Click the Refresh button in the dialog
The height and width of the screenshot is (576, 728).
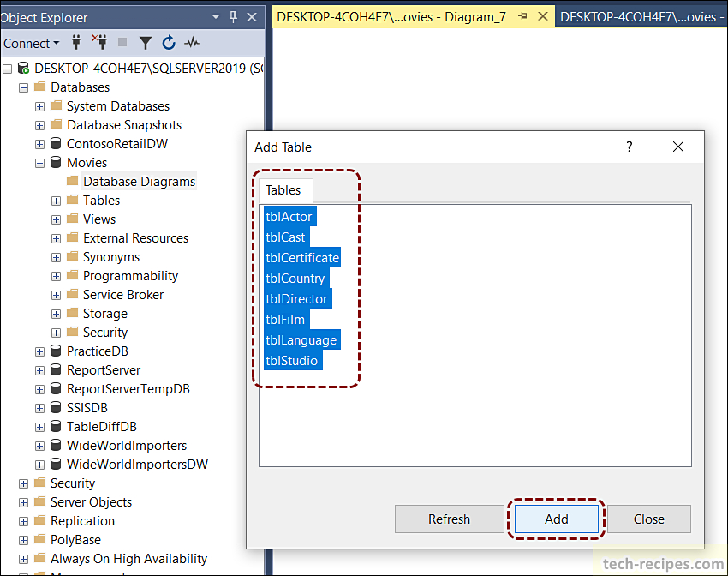click(449, 519)
